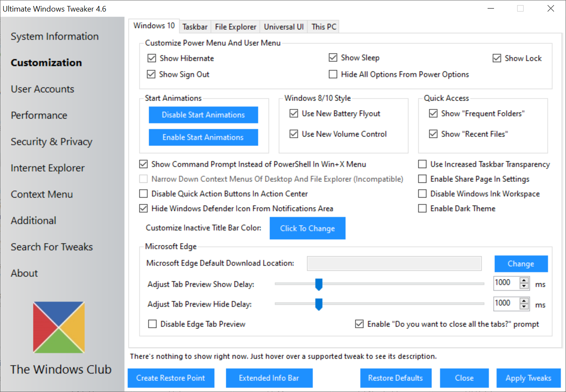Open Security & Privacy section
566x392 pixels.
[51, 142]
